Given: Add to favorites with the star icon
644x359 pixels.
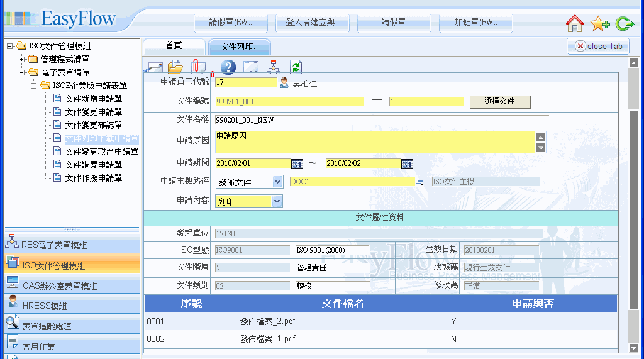Looking at the screenshot, I should coord(600,24).
